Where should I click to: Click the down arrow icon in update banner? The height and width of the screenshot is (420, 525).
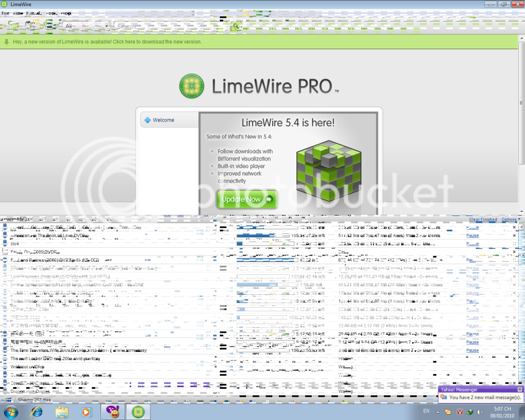pyautogui.click(x=6, y=42)
